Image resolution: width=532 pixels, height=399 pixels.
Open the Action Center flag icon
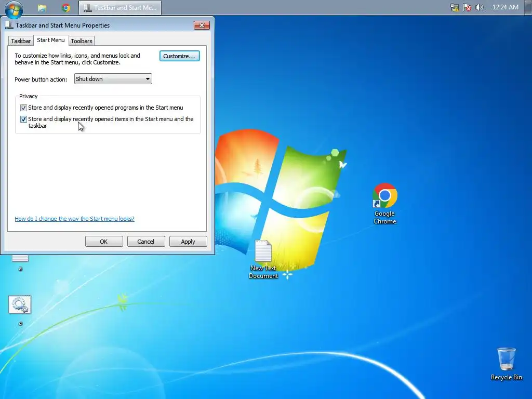(467, 7)
